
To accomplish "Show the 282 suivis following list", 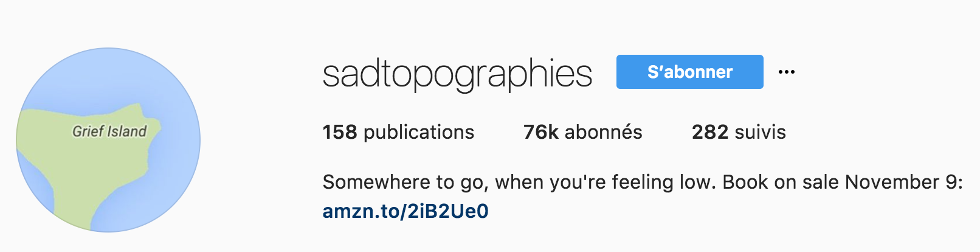I will (739, 132).
